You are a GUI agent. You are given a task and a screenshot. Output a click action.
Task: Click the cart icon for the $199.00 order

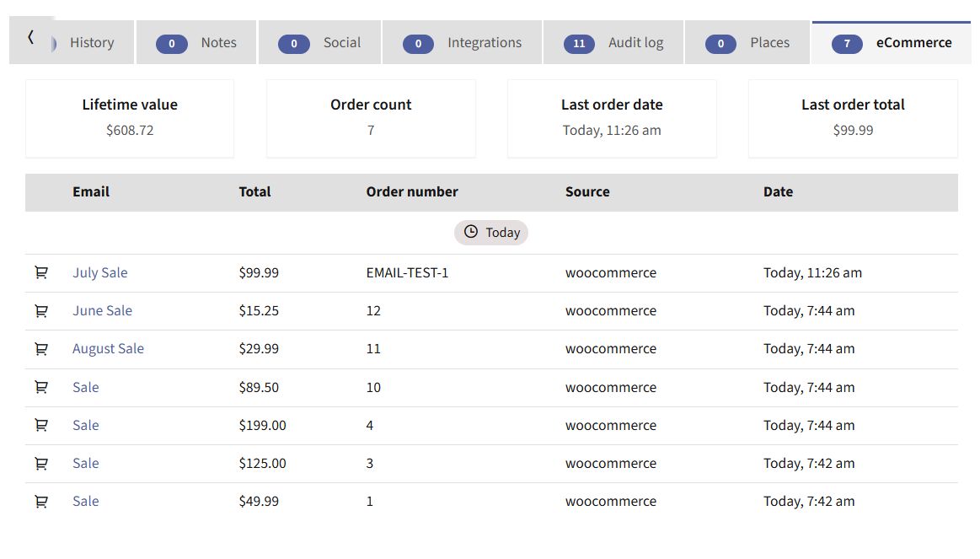(41, 425)
